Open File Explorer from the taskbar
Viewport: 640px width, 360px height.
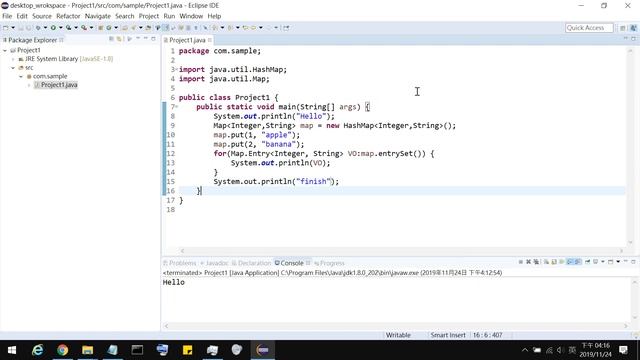pyautogui.click(x=87, y=350)
